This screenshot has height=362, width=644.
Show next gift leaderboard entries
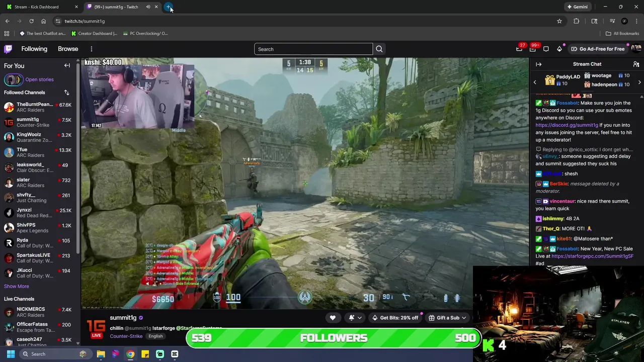[639, 82]
